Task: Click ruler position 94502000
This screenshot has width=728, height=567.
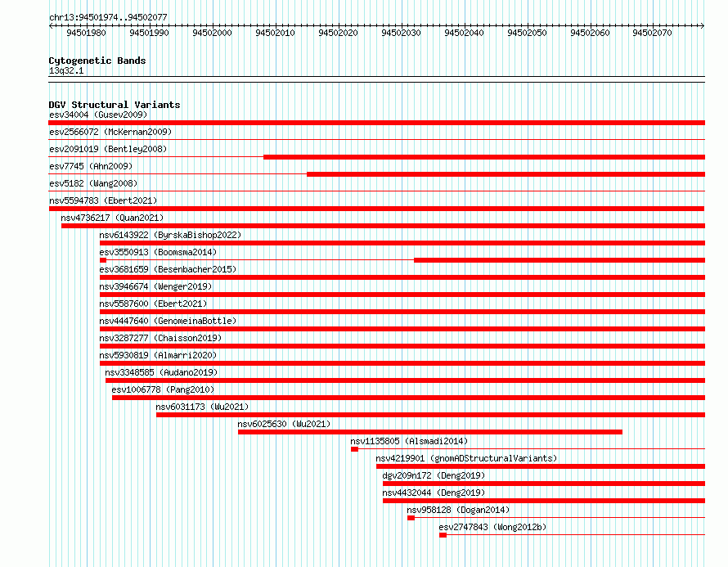Action: (212, 33)
